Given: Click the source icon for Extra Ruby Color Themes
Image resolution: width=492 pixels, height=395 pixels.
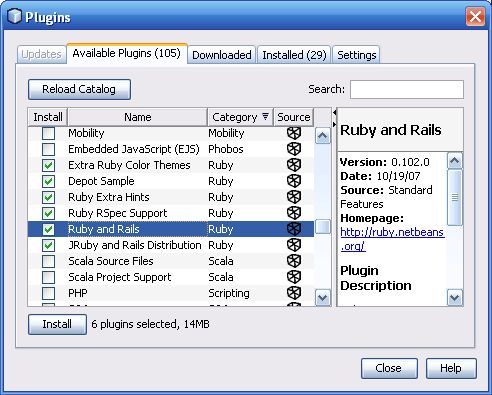Looking at the screenshot, I should click(294, 165).
